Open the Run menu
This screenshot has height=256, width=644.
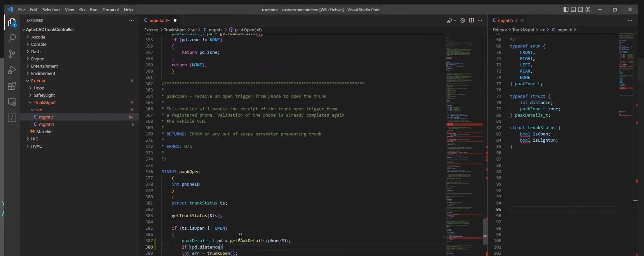click(x=94, y=9)
